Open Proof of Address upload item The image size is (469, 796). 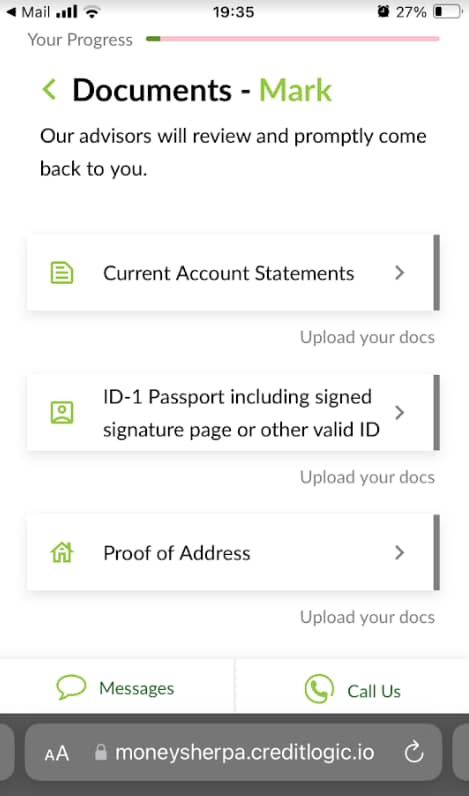tap(233, 552)
